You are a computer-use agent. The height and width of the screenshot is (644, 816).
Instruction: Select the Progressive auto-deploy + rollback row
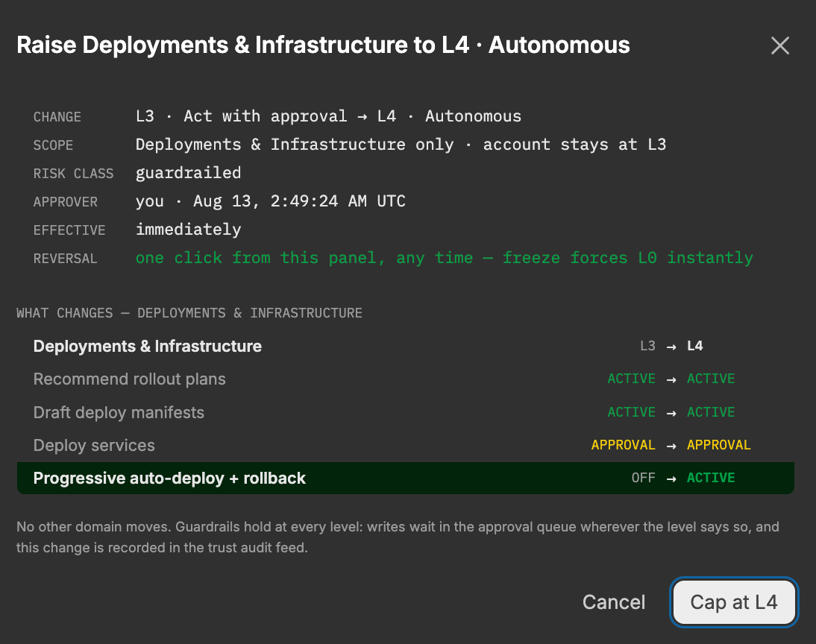pyautogui.click(x=406, y=478)
